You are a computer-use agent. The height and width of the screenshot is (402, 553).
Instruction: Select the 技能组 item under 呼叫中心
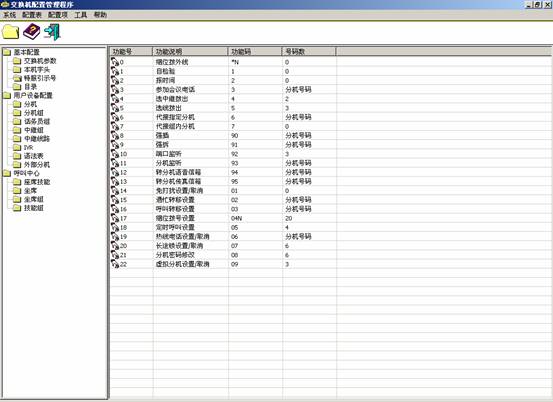pyautogui.click(x=34, y=208)
